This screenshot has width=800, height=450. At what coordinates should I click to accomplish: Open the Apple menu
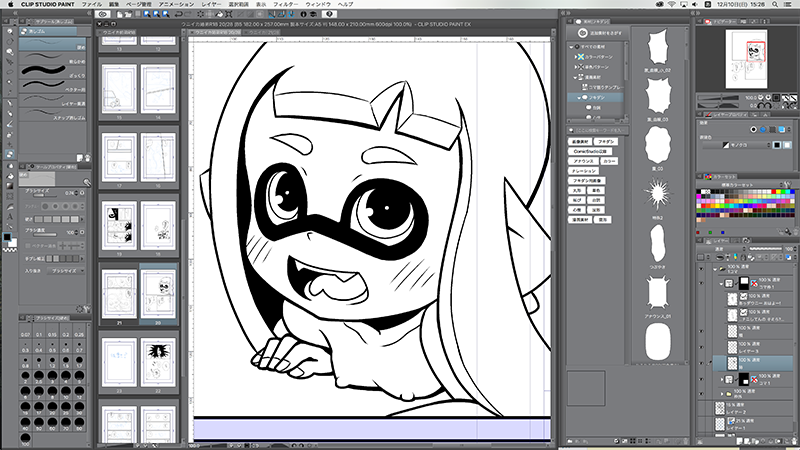(8, 5)
